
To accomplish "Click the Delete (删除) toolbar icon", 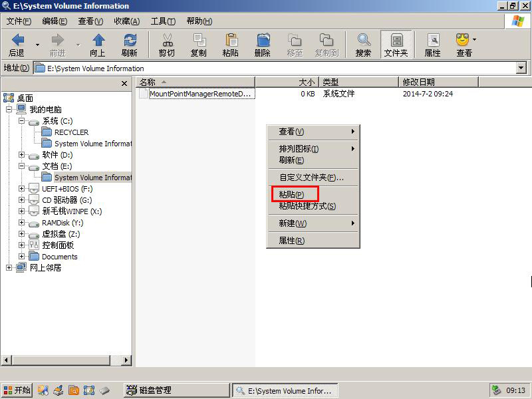I will 263,45.
